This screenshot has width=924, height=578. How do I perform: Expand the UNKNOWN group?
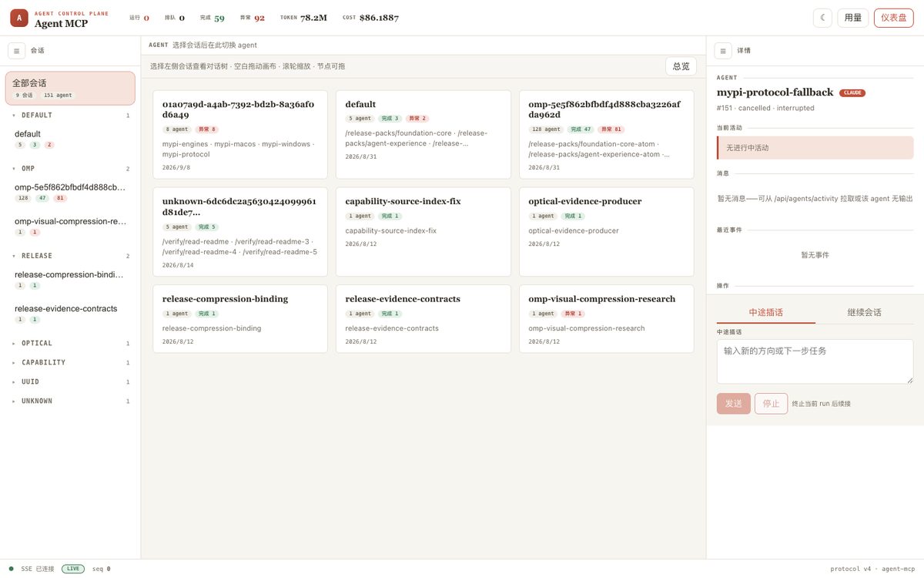pyautogui.click(x=70, y=401)
